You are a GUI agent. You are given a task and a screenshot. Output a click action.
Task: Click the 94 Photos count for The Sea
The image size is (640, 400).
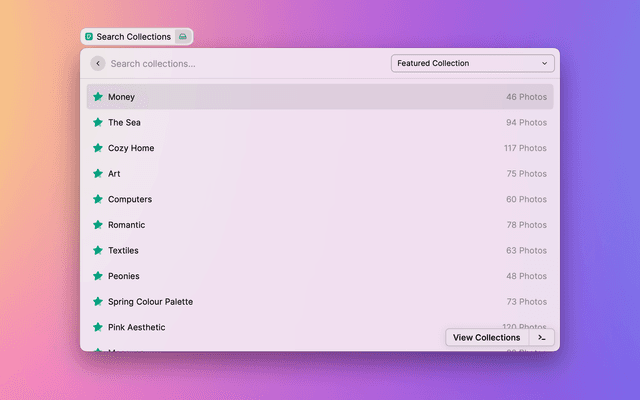click(525, 122)
